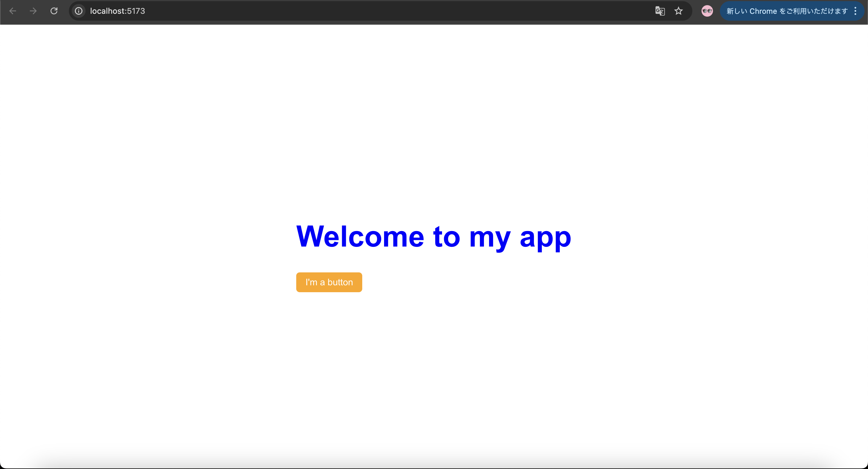View site information icon beside the URL
The height and width of the screenshot is (469, 868).
click(x=79, y=11)
